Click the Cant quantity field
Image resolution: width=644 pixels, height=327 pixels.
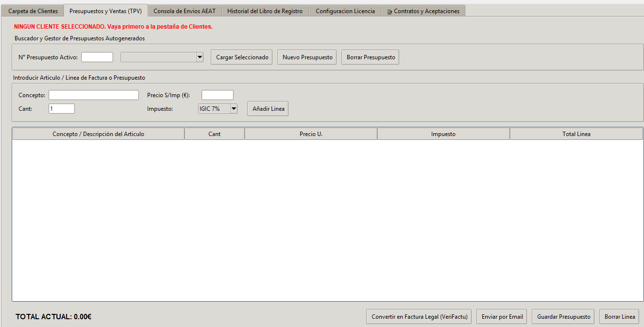point(62,109)
